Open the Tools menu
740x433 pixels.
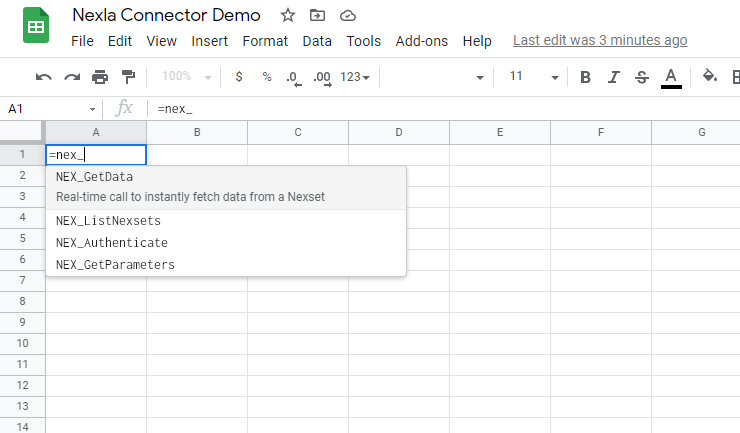[363, 41]
